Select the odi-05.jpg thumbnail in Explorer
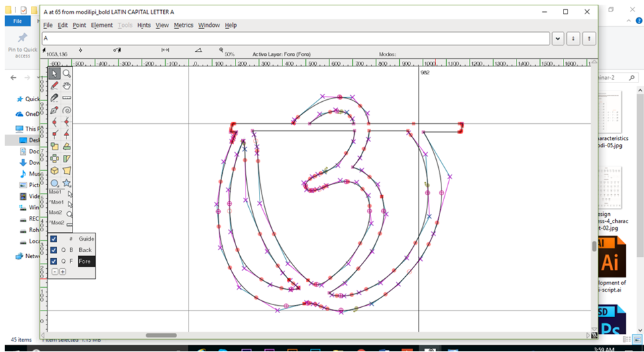 [612, 120]
